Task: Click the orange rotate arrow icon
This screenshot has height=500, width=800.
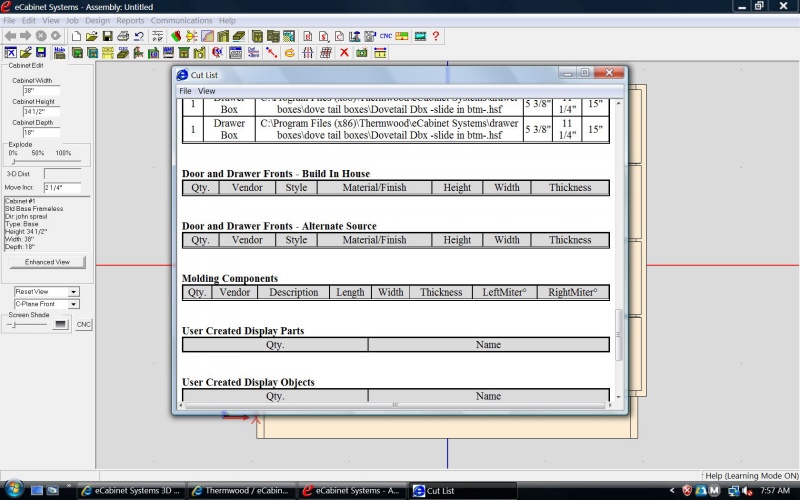Action: click(x=290, y=53)
